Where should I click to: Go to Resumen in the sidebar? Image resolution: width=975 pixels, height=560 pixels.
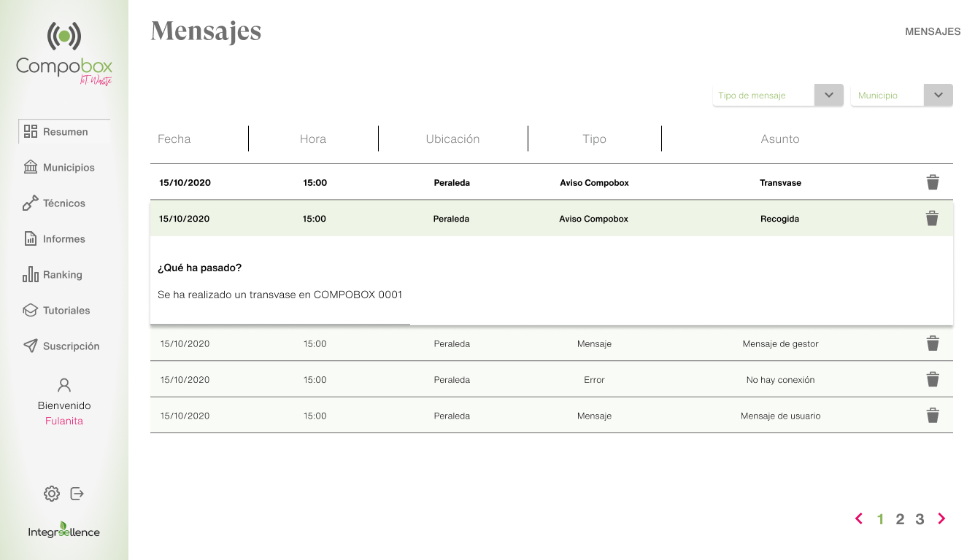point(64,132)
